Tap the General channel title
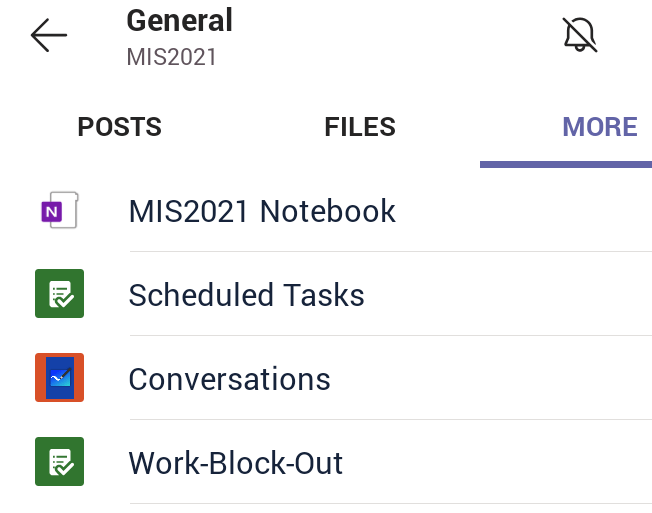The image size is (652, 513). (x=180, y=20)
